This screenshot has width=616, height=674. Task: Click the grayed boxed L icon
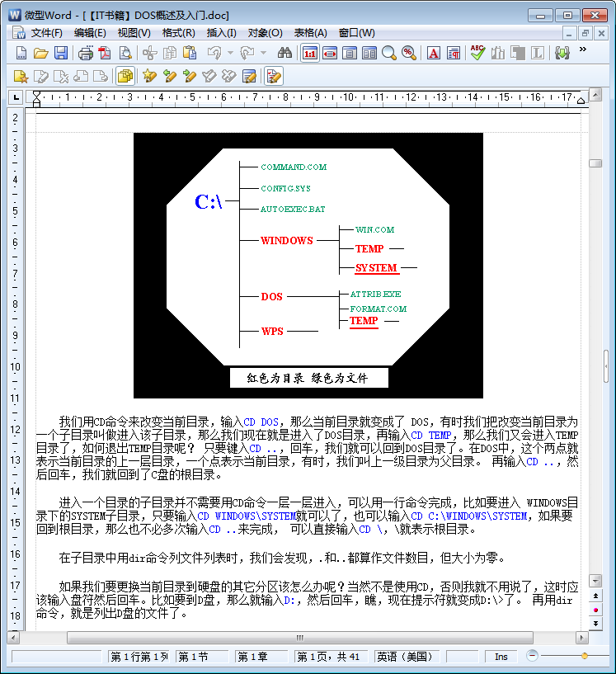538,53
